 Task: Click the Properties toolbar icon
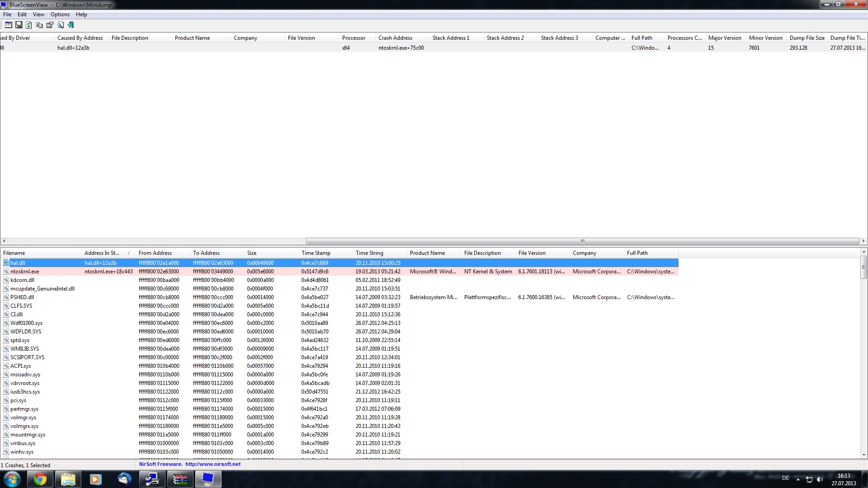[50, 25]
